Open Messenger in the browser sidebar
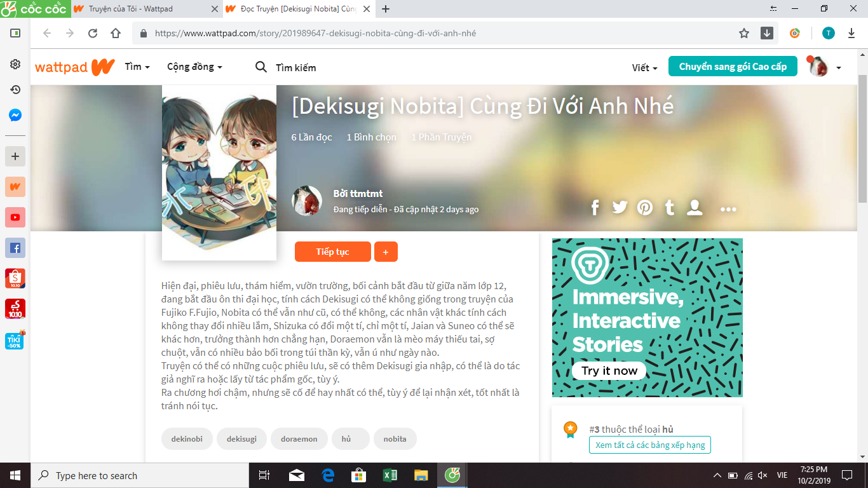 pyautogui.click(x=15, y=116)
